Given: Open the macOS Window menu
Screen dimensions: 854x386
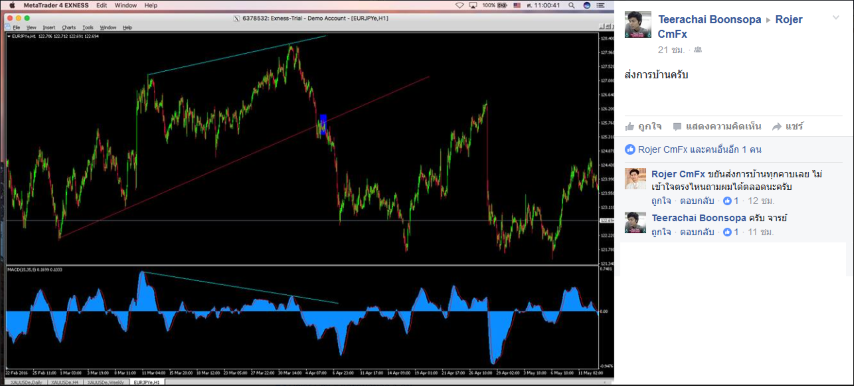Looking at the screenshot, I should pyautogui.click(x=126, y=5).
